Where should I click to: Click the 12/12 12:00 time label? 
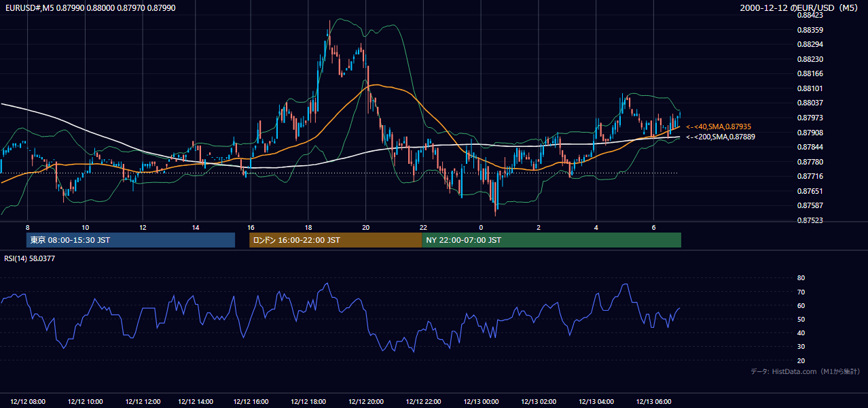(143, 402)
